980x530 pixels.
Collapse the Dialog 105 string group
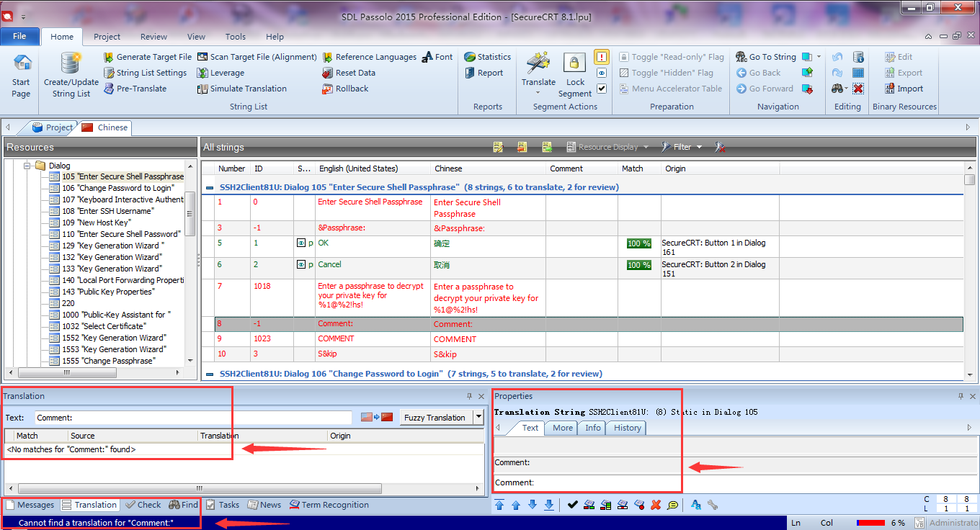tap(210, 187)
